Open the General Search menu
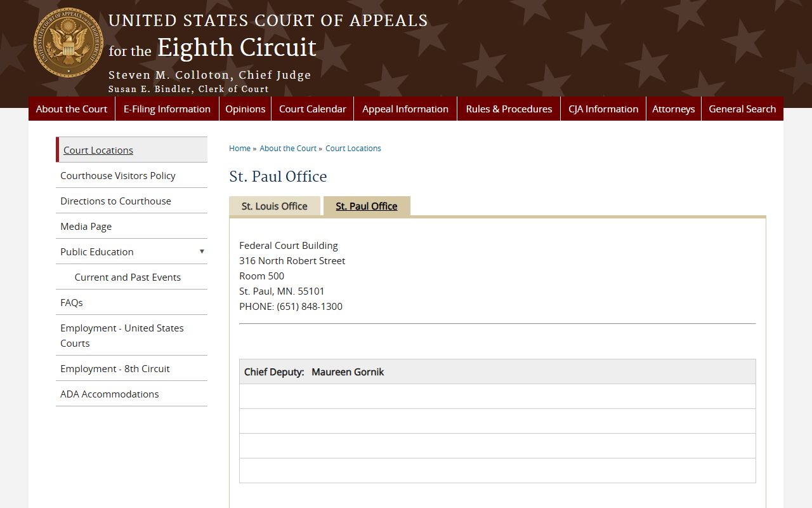The image size is (812, 508). tap(742, 109)
